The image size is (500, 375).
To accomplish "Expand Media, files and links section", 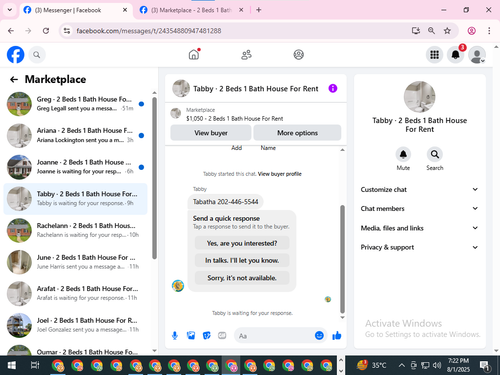I will click(419, 228).
